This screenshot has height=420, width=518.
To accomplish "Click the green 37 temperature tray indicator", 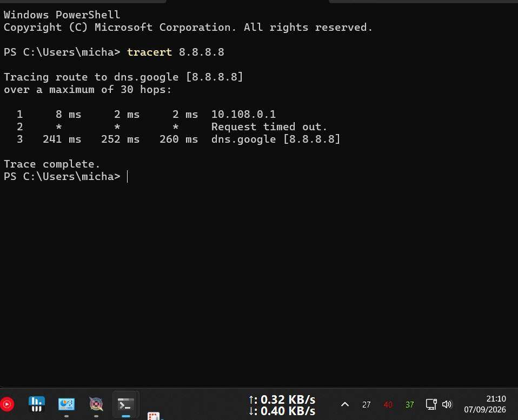I will click(x=410, y=404).
